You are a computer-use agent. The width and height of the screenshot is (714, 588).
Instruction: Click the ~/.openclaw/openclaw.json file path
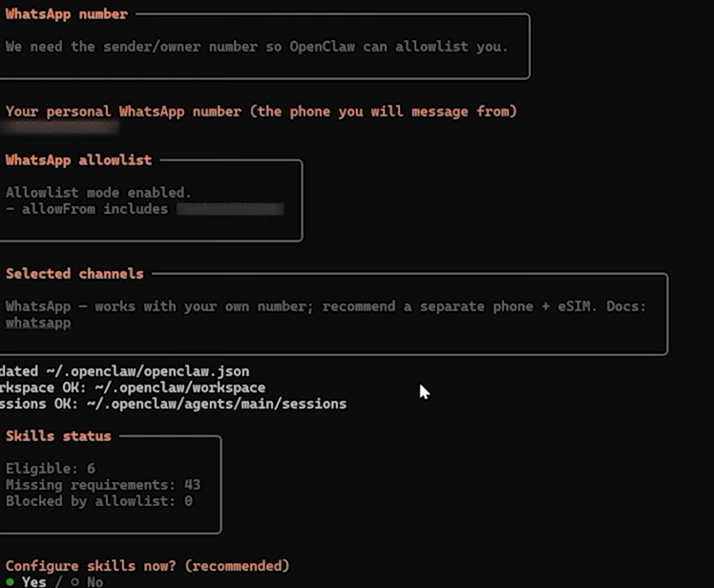[x=148, y=371]
